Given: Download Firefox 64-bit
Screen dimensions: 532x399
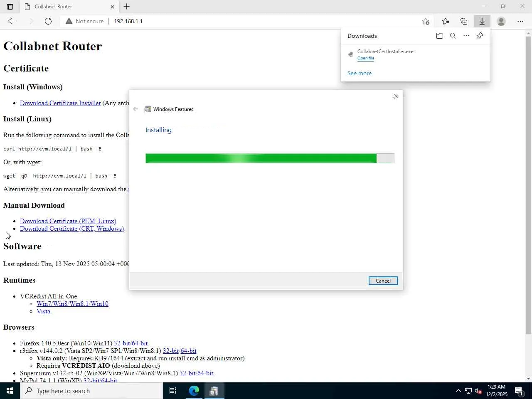Looking at the screenshot, I should pos(140,343).
